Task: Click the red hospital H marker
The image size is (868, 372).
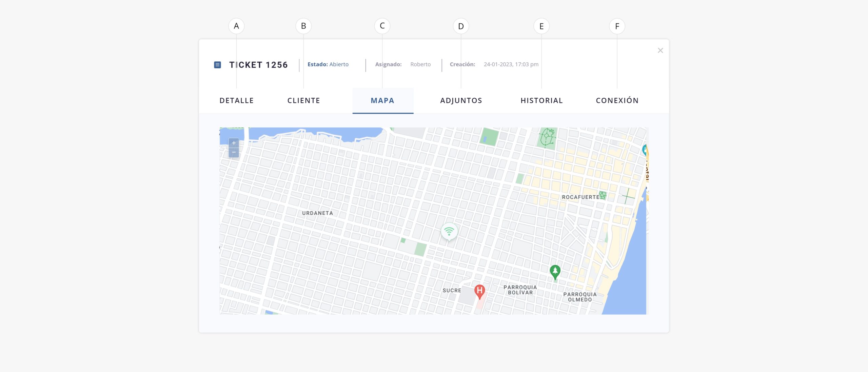Action: pos(479,291)
